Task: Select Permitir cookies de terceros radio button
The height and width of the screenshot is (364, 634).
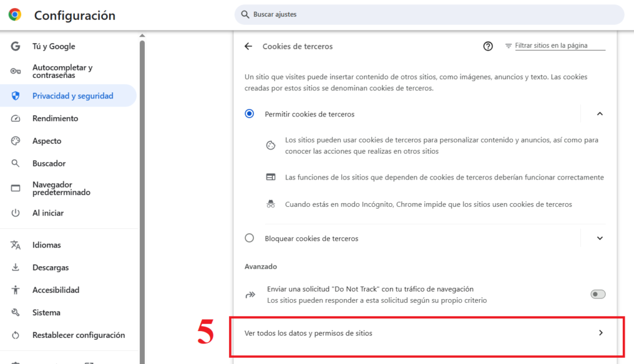Action: pyautogui.click(x=250, y=114)
